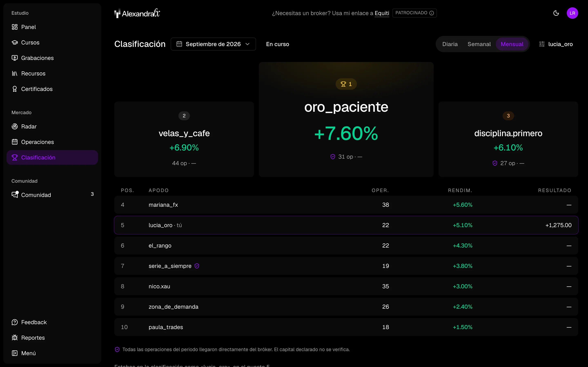Click the filter sliders icon near lucia_oro
The image size is (588, 367).
[x=542, y=44]
